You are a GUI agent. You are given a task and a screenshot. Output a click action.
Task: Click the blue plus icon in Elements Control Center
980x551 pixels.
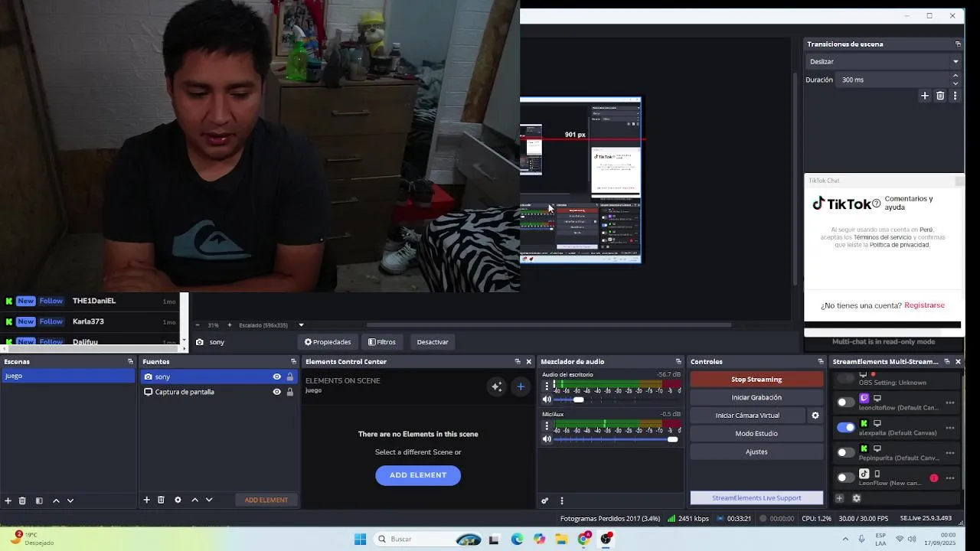click(521, 386)
